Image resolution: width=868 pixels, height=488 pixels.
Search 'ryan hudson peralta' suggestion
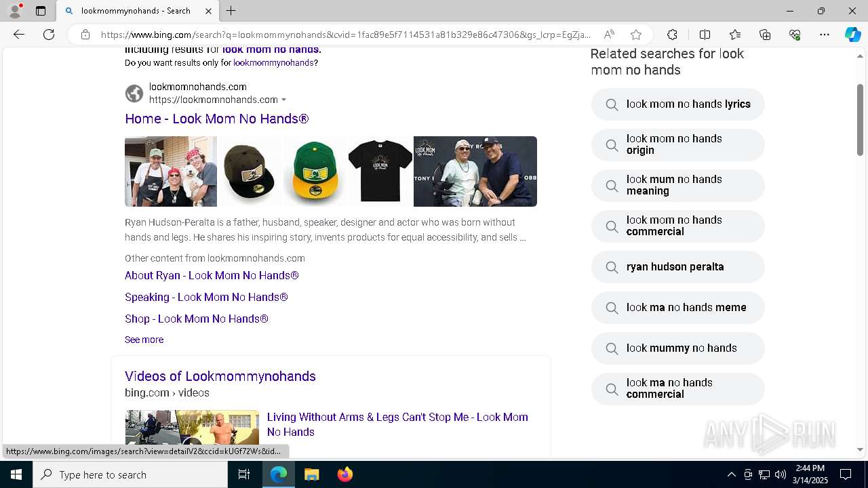pos(678,267)
